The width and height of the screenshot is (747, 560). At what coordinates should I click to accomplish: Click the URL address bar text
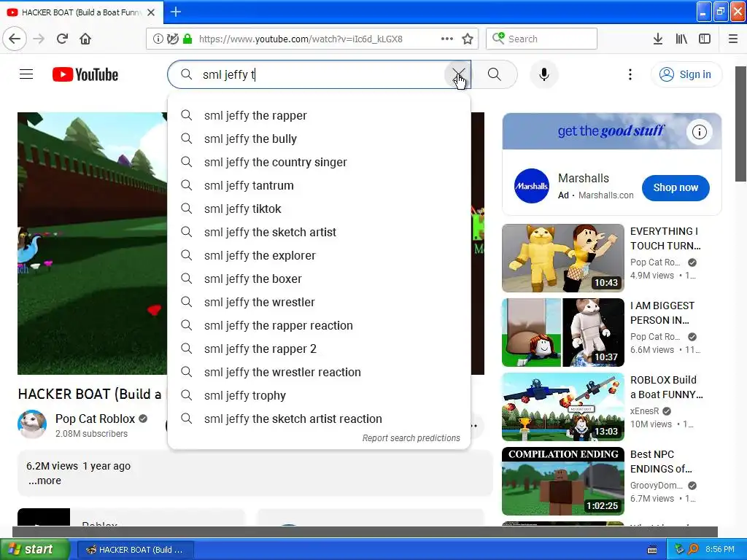pyautogui.click(x=301, y=39)
